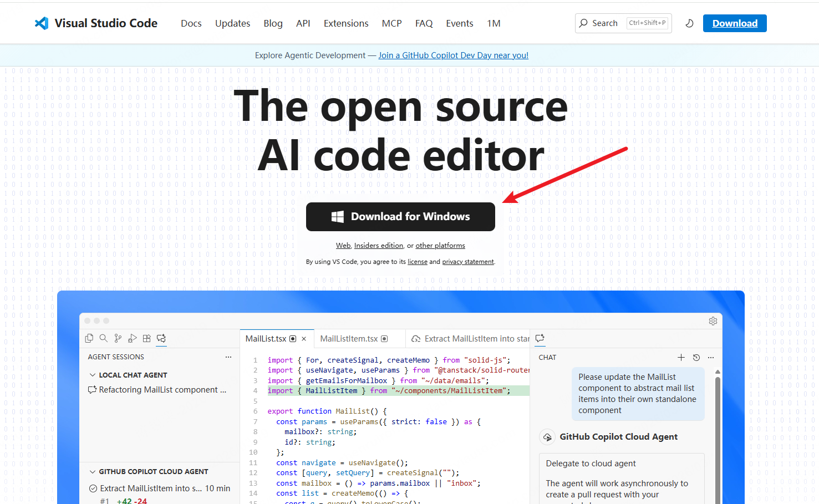This screenshot has width=819, height=504.
Task: Follow Join a GitHub Copilot Dev Day link
Action: 454,55
